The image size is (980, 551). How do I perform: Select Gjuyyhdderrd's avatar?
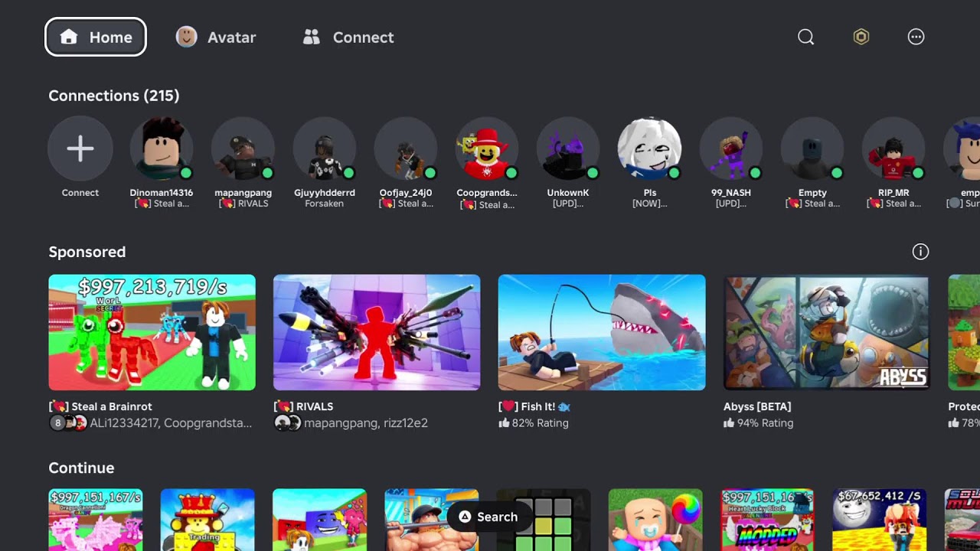click(325, 148)
